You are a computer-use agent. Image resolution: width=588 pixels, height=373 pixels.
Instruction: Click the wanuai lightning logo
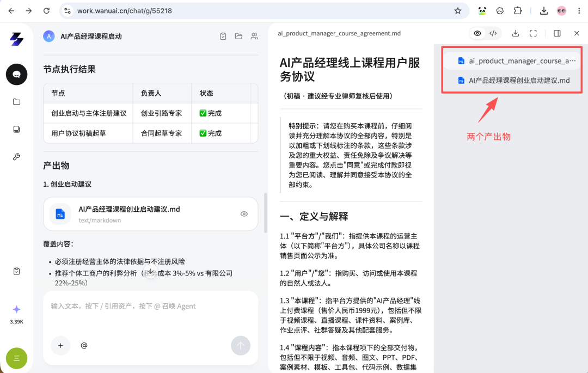pos(16,39)
